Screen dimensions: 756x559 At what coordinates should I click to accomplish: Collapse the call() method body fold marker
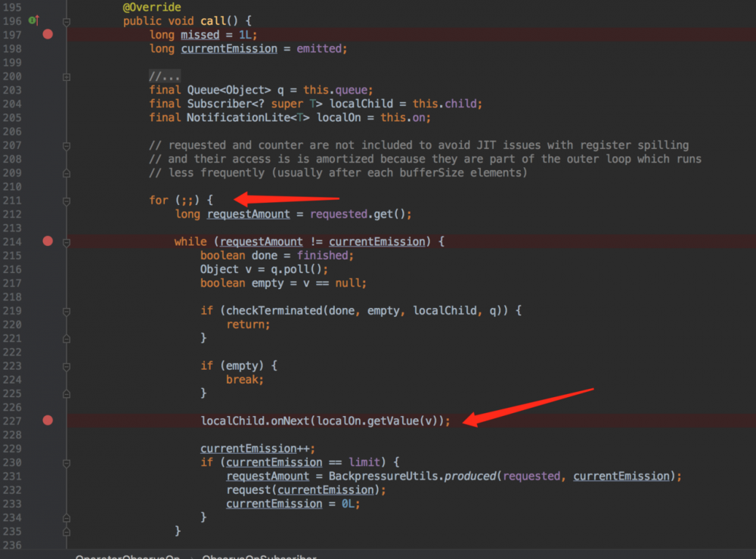pyautogui.click(x=66, y=20)
